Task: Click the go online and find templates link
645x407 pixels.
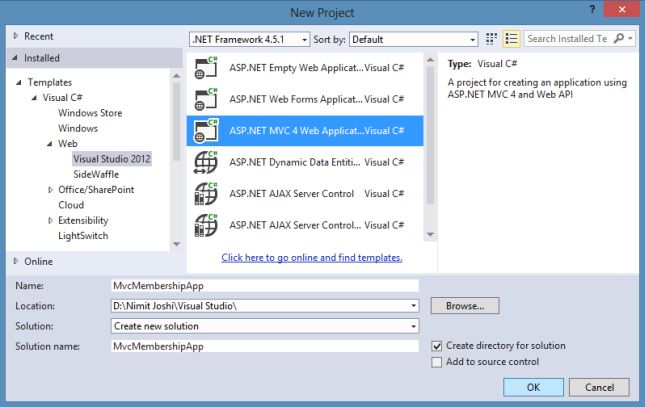Action: tap(312, 258)
